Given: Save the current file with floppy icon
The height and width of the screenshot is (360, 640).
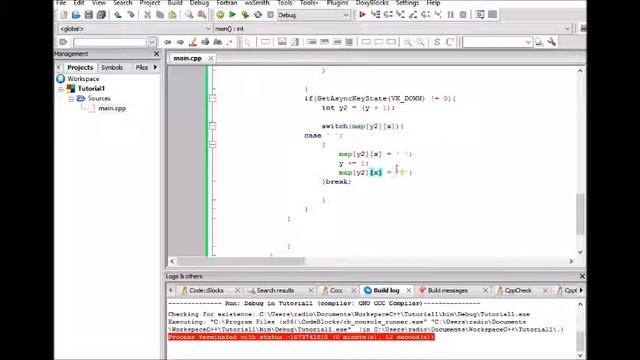Looking at the screenshot, I should [x=89, y=15].
